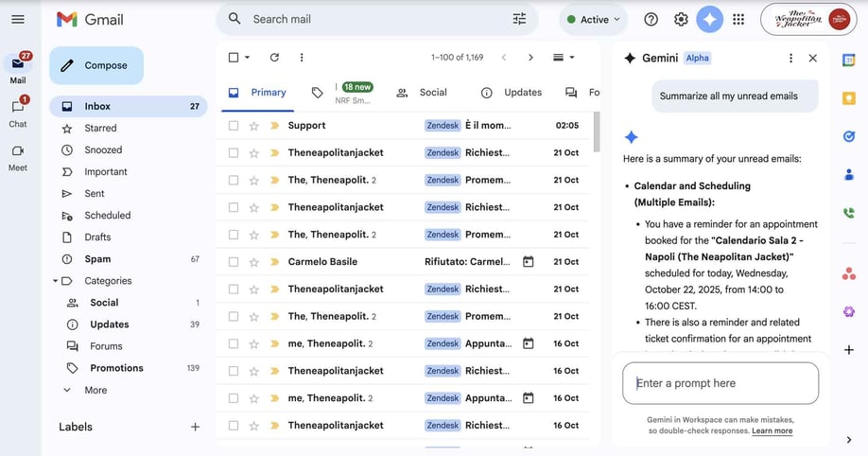The image size is (868, 456).
Task: Open the Settings gear icon
Action: coord(681,19)
